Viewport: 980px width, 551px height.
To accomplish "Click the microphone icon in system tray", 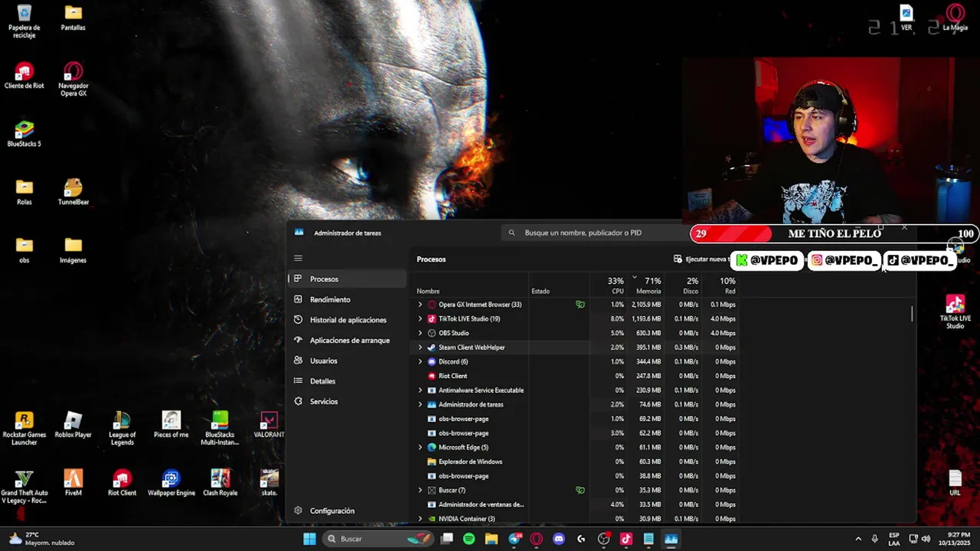I will [874, 539].
